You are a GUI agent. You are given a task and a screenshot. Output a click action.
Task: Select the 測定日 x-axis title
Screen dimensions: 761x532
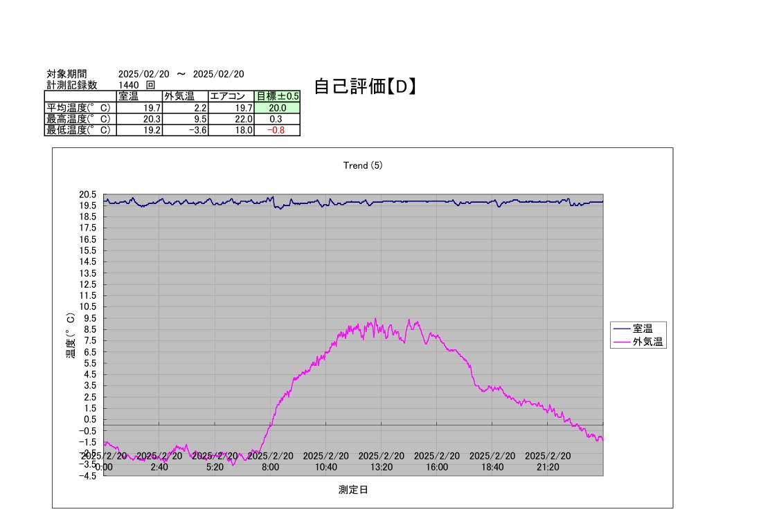click(x=353, y=490)
